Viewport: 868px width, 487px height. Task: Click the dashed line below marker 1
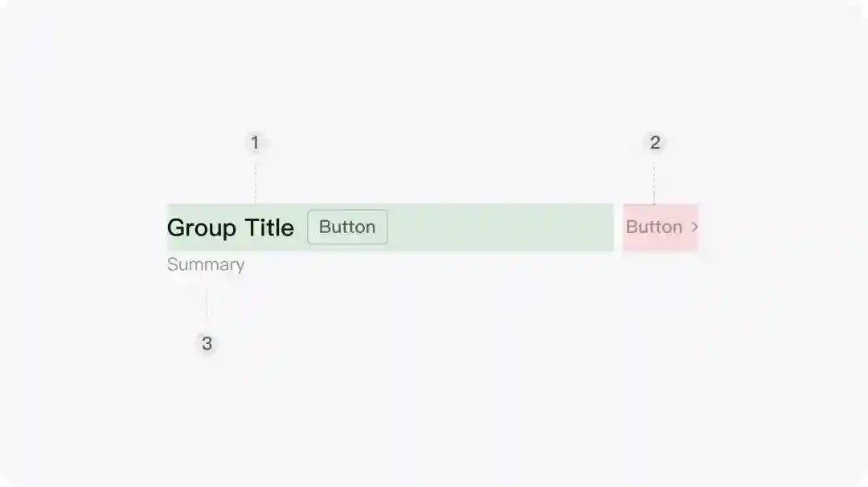pyautogui.click(x=256, y=181)
